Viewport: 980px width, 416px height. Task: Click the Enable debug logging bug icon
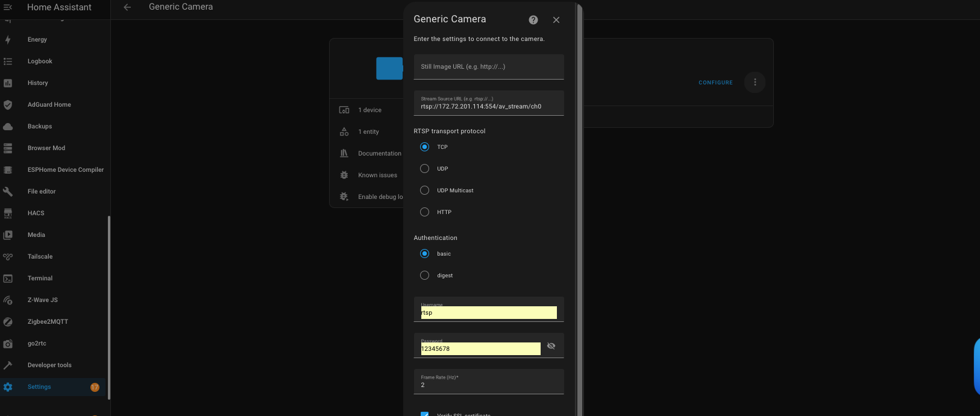click(x=344, y=197)
